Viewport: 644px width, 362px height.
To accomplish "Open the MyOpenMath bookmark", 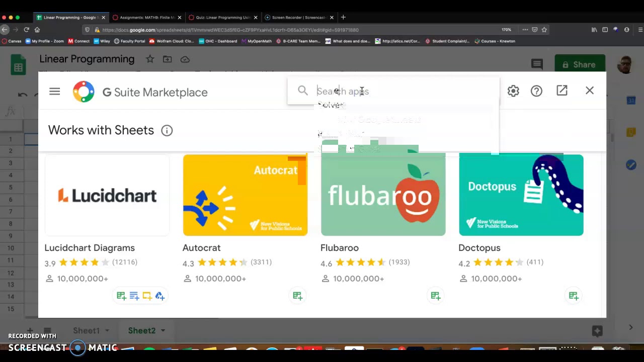I will 257,41.
